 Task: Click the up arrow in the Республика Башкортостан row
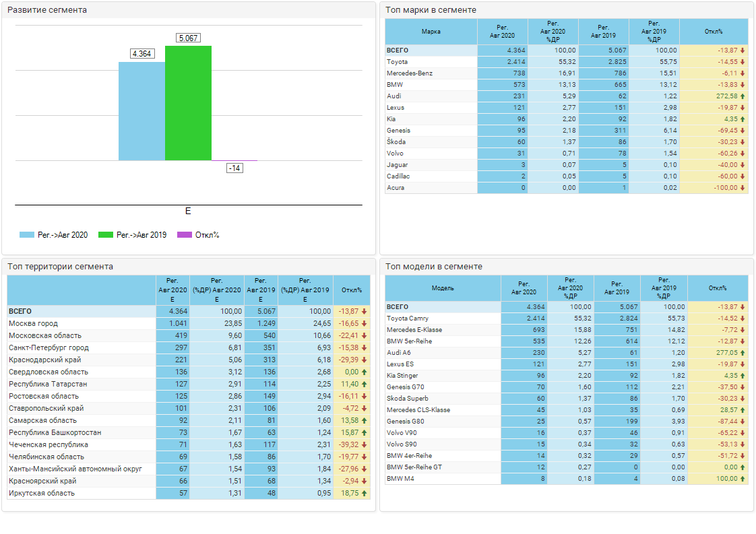click(364, 433)
